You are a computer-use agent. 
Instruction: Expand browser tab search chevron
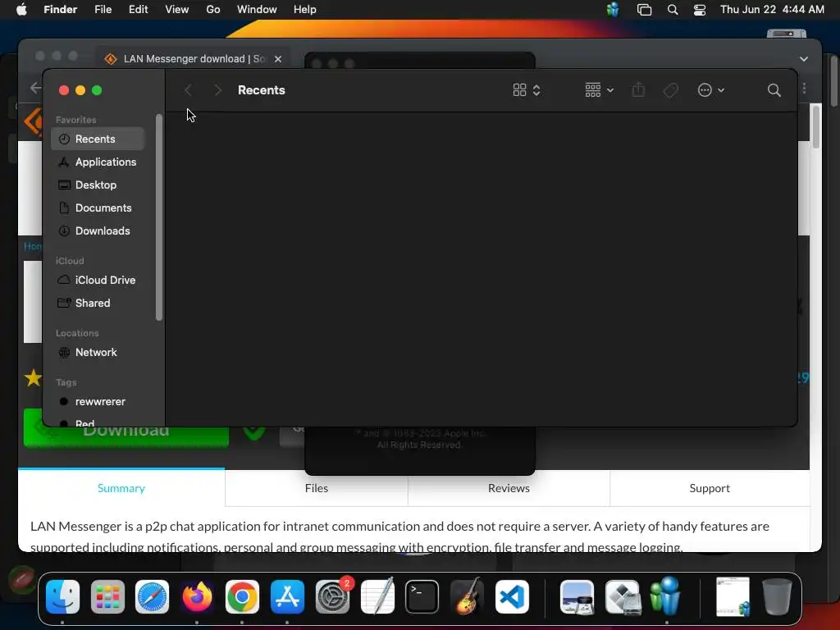pyautogui.click(x=804, y=59)
